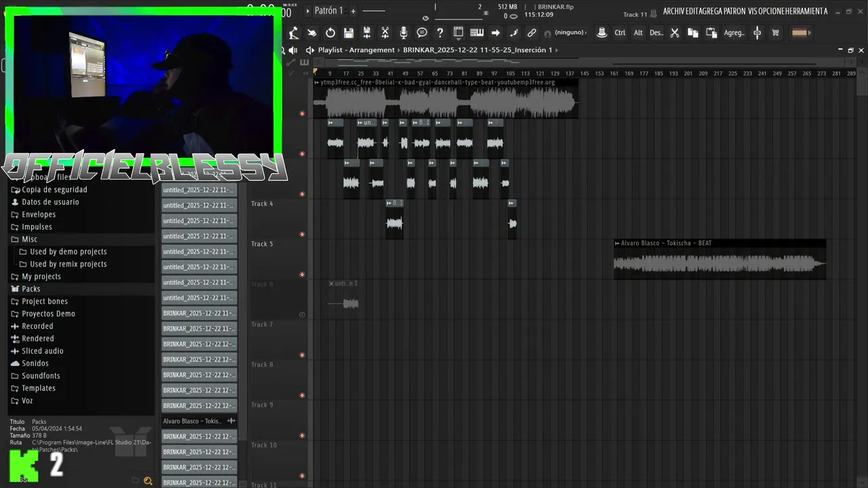The image size is (868, 488).
Task: Click the vertical slider icon after Agreg.
Action: [x=757, y=33]
